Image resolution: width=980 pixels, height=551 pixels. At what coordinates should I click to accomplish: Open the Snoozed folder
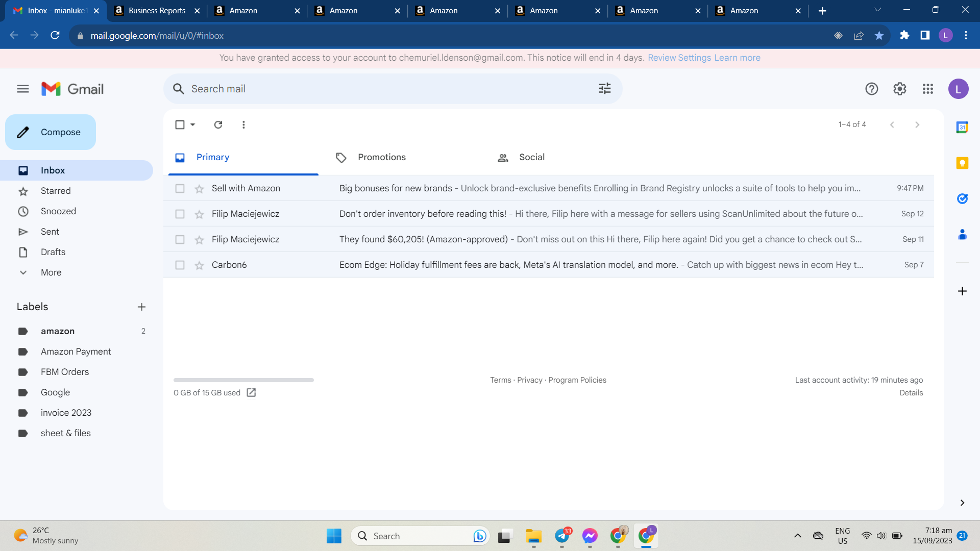click(x=58, y=211)
